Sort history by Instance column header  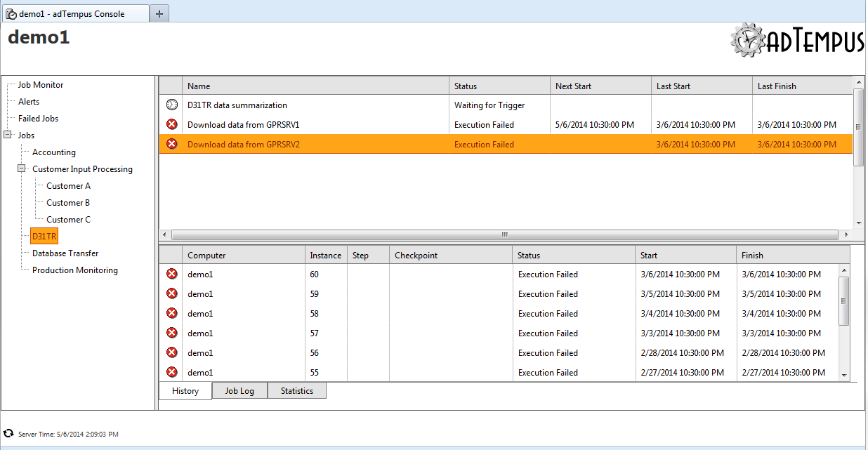tap(326, 256)
